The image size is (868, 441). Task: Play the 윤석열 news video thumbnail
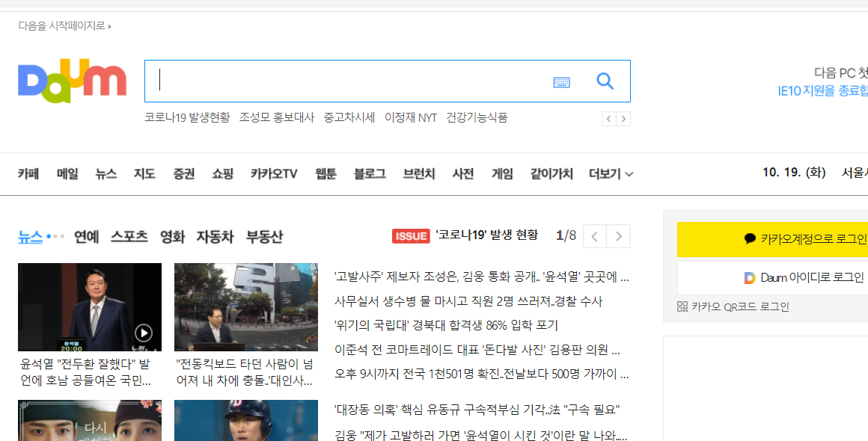[90, 306]
